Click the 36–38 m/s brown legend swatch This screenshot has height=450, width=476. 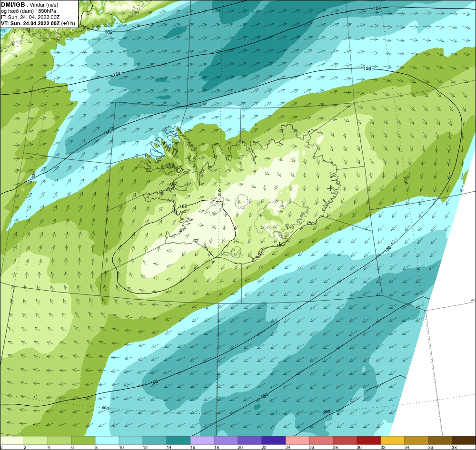pos(440,440)
